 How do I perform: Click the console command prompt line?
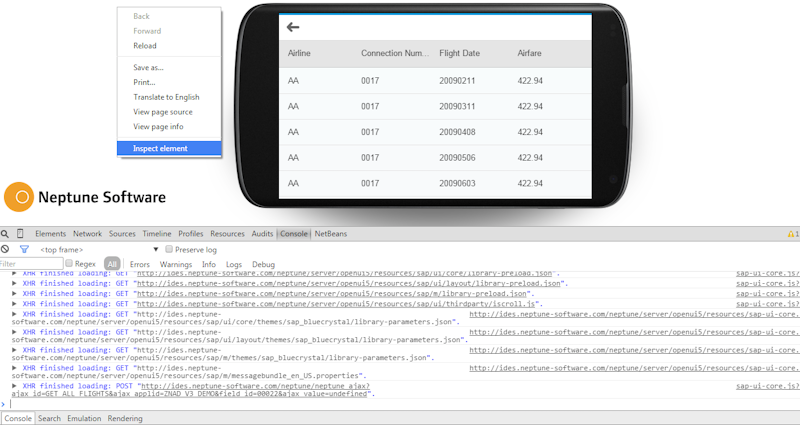[403, 404]
